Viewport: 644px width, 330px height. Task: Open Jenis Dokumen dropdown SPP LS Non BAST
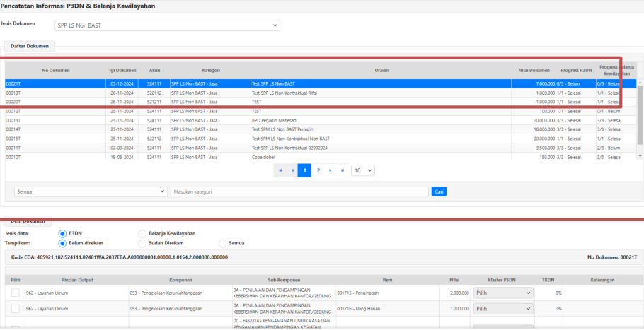click(167, 25)
